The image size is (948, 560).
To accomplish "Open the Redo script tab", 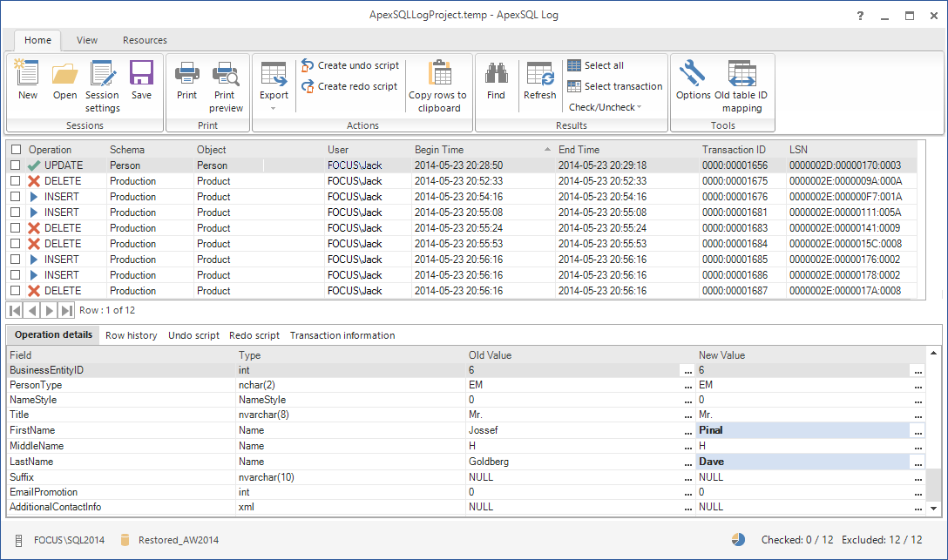I will coord(254,335).
